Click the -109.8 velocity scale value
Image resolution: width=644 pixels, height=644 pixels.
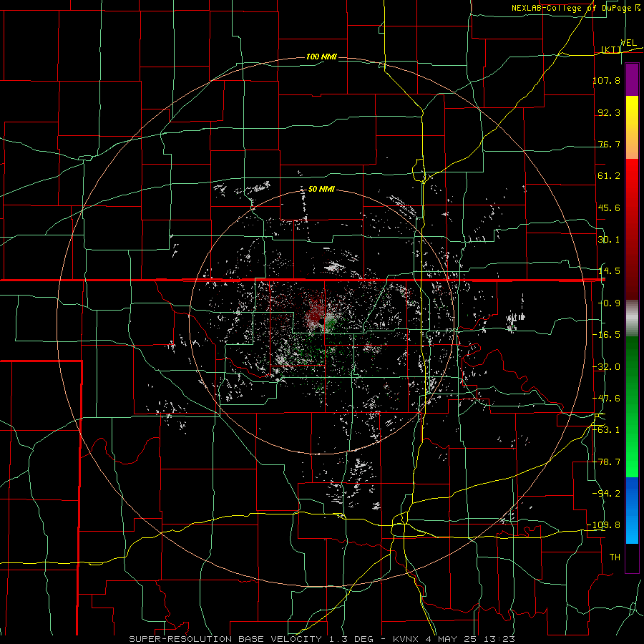(604, 525)
